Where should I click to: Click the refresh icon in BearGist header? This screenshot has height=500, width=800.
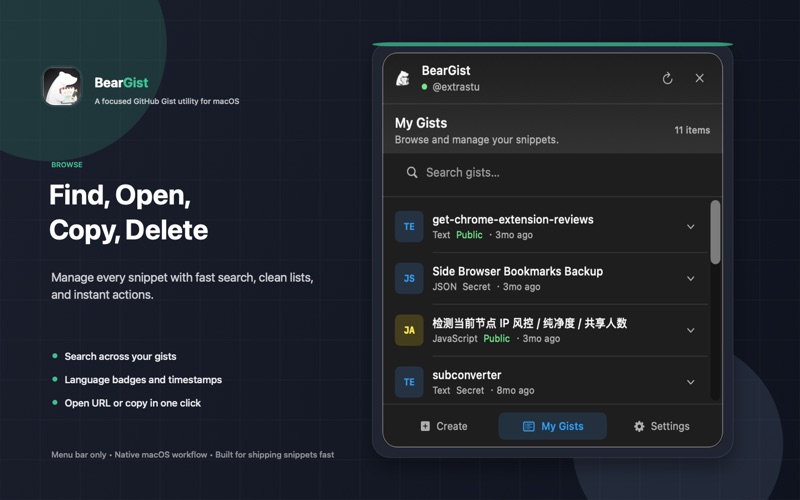tap(667, 78)
